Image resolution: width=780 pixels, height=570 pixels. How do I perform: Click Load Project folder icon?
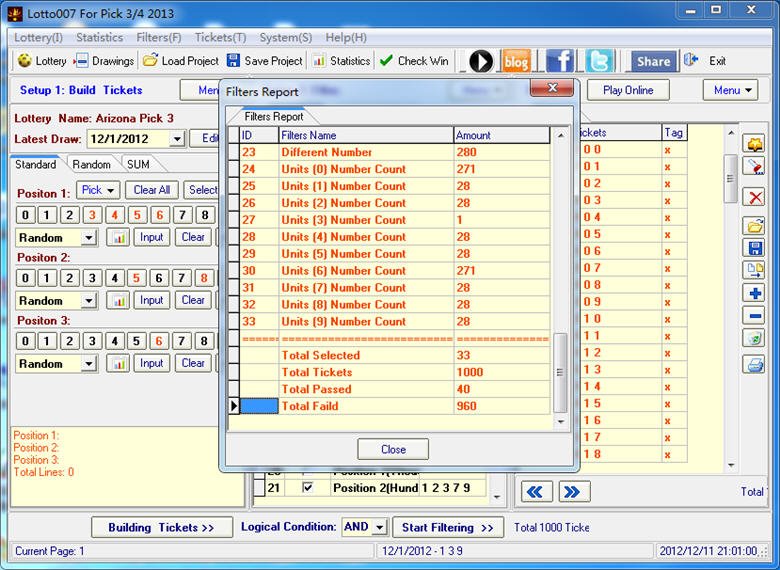[x=150, y=60]
